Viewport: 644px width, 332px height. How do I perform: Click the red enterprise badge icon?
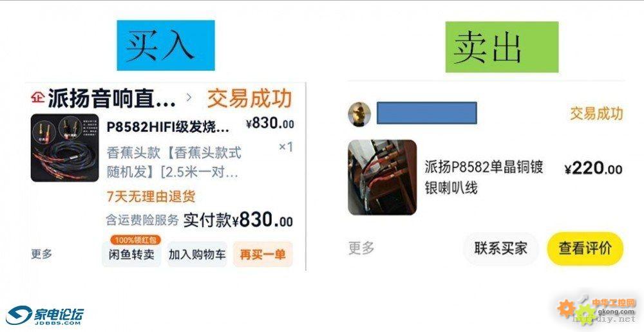pyautogui.click(x=38, y=97)
